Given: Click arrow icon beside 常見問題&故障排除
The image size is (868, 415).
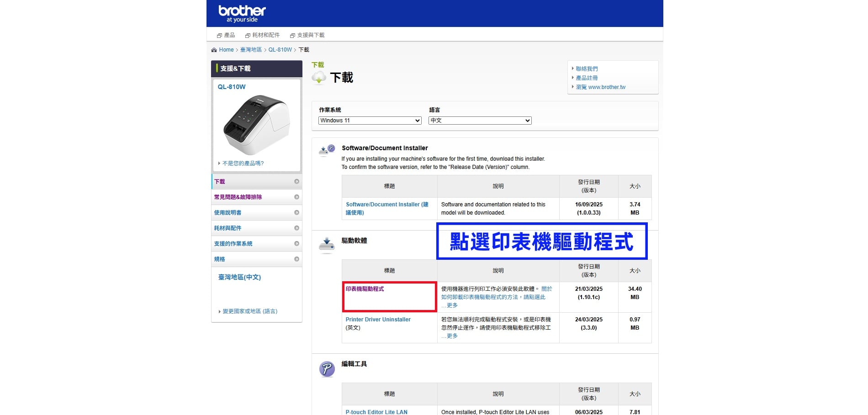Looking at the screenshot, I should [296, 197].
